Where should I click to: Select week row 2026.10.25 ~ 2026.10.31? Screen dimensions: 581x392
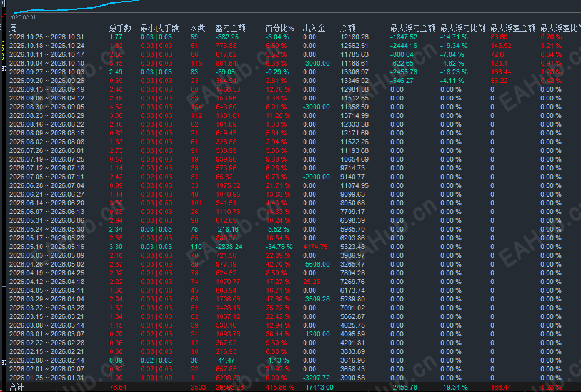[47, 37]
